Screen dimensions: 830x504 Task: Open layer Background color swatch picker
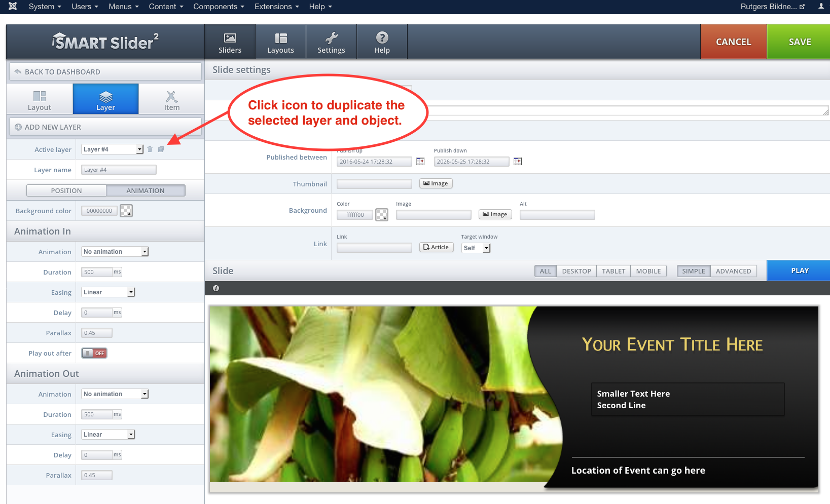[x=126, y=211]
